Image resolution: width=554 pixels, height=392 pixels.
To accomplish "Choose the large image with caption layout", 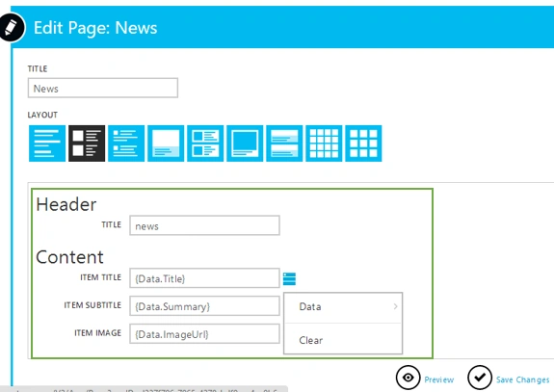I will [166, 144].
